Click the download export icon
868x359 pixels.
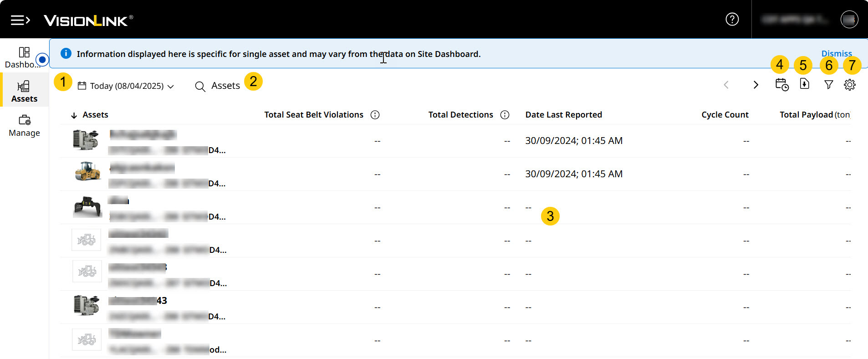804,84
